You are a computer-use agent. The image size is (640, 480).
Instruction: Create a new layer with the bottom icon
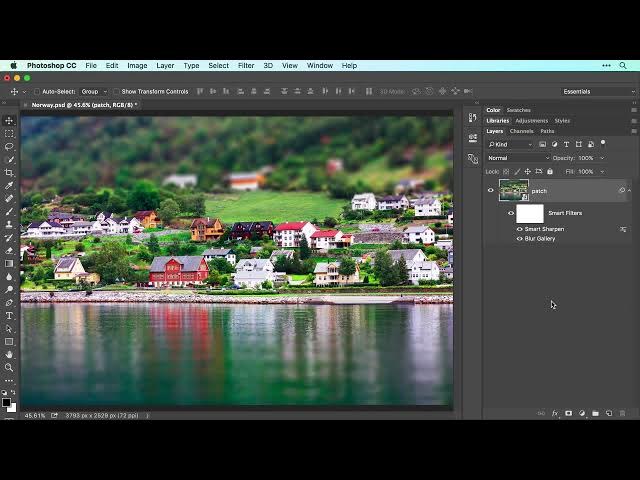coord(608,413)
